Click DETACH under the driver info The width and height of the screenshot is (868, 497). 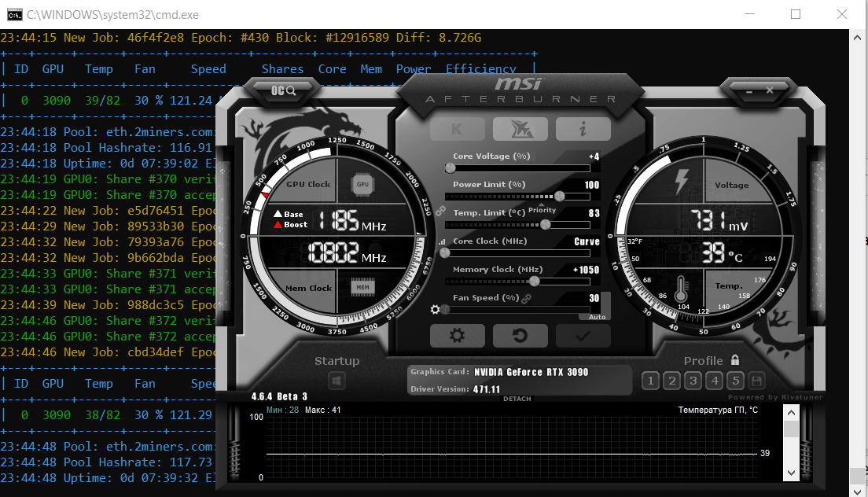pos(517,399)
